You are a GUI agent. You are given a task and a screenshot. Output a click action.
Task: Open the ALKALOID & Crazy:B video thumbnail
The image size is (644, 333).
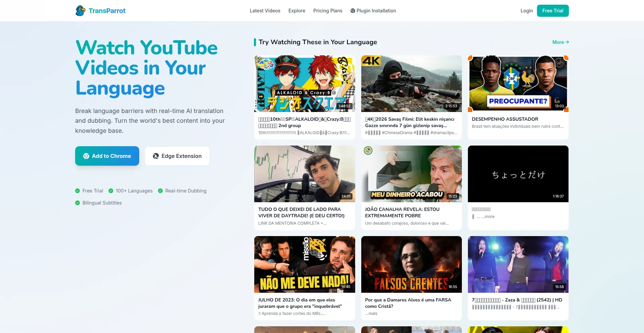point(305,84)
